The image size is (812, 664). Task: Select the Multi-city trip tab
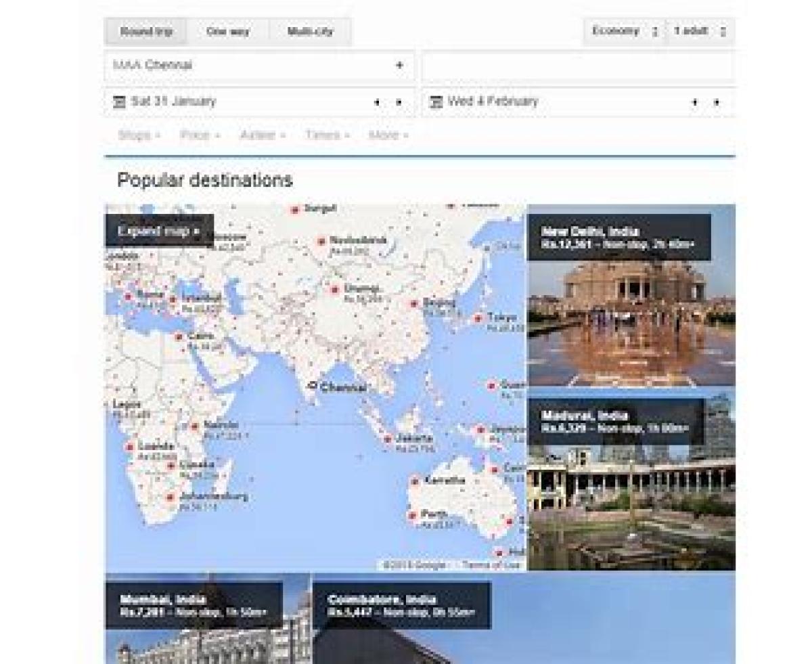(x=310, y=32)
